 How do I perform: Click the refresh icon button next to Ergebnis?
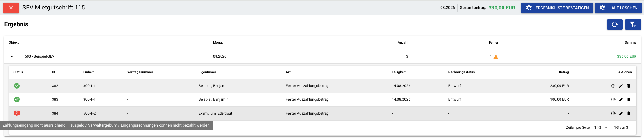[x=615, y=24]
